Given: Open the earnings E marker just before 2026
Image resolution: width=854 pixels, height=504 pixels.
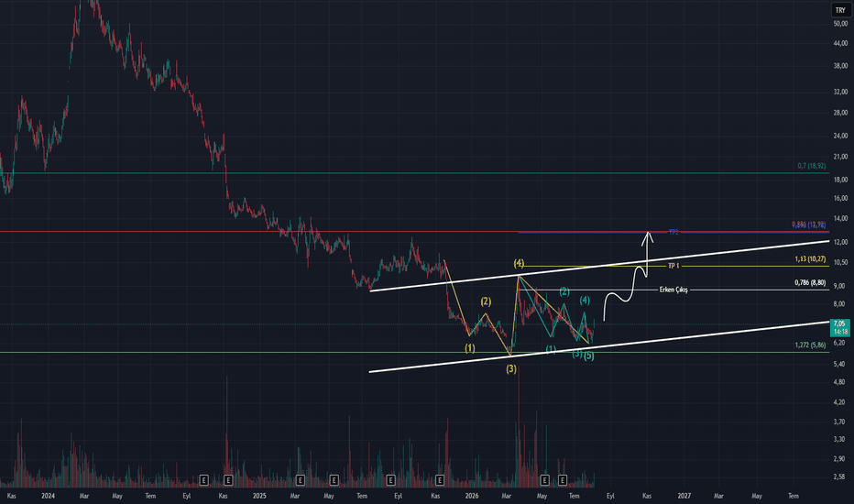Looking at the screenshot, I should click(440, 480).
